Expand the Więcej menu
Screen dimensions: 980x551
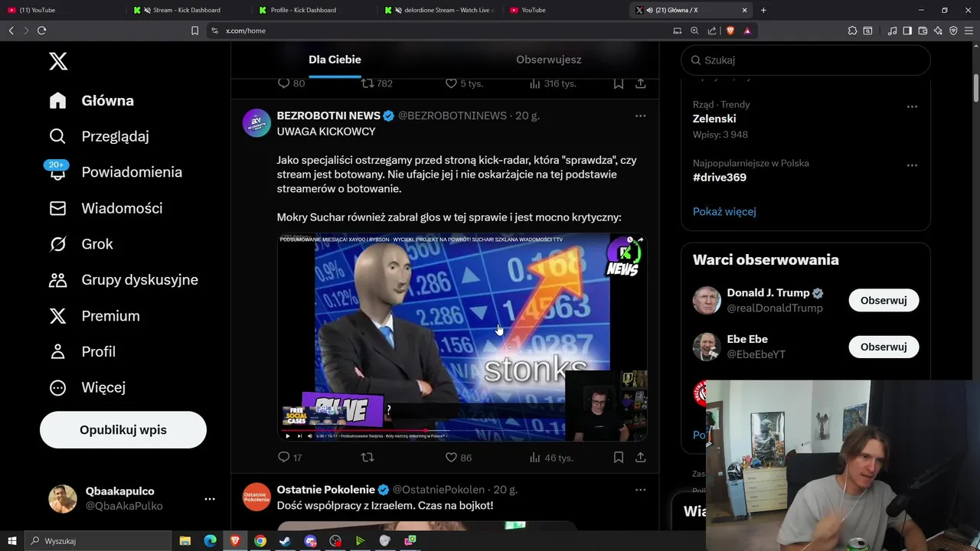click(87, 388)
